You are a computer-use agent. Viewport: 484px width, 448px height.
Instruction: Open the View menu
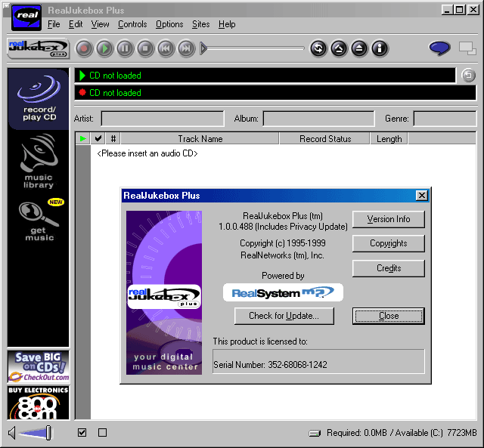pos(100,24)
